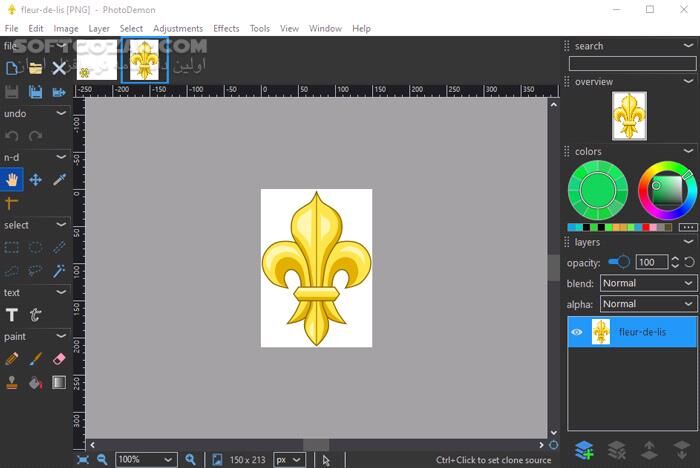Collapse the select tools section

62,225
